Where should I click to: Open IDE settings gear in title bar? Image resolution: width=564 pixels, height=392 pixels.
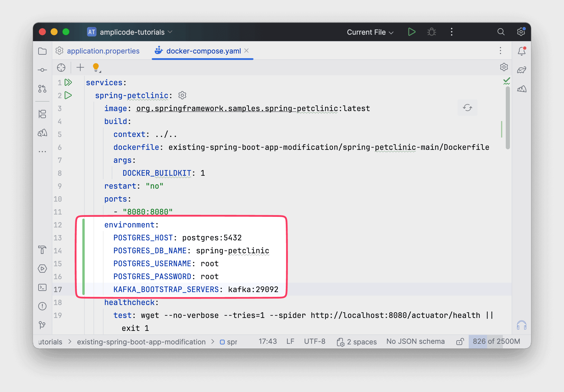click(521, 32)
